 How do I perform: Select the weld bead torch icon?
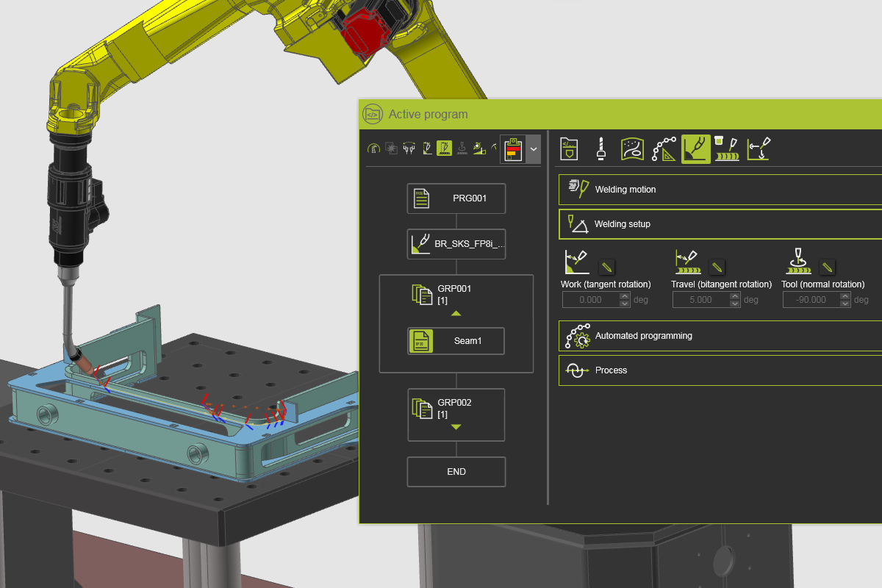coord(726,148)
